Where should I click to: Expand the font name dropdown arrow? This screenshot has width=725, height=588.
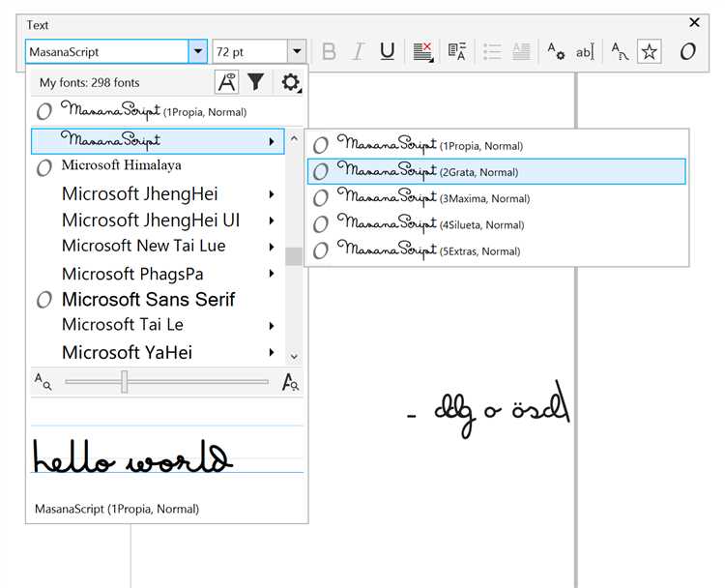(198, 52)
